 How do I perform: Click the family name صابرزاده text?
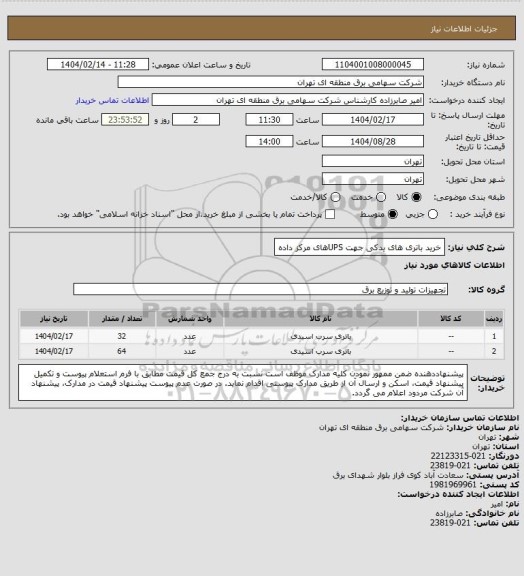click(449, 513)
